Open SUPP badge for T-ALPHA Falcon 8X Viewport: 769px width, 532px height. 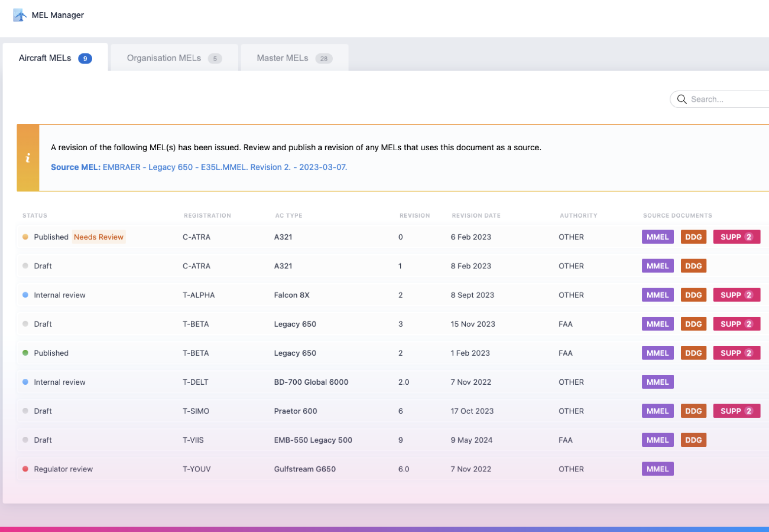pyautogui.click(x=736, y=295)
